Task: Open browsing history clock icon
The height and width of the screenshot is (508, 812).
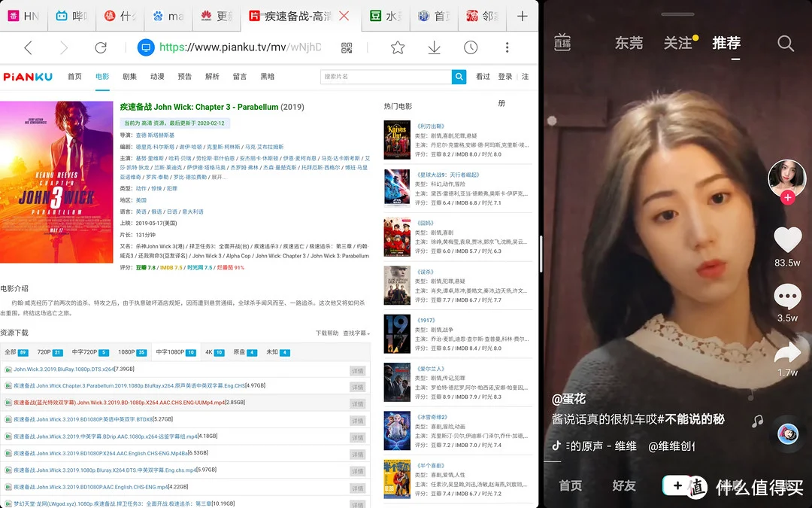Action: click(470, 47)
